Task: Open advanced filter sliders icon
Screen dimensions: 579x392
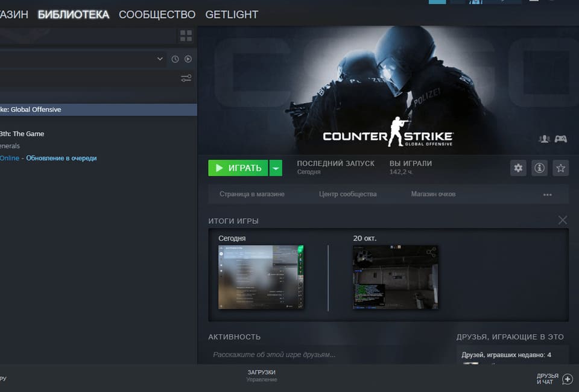Action: [x=186, y=78]
